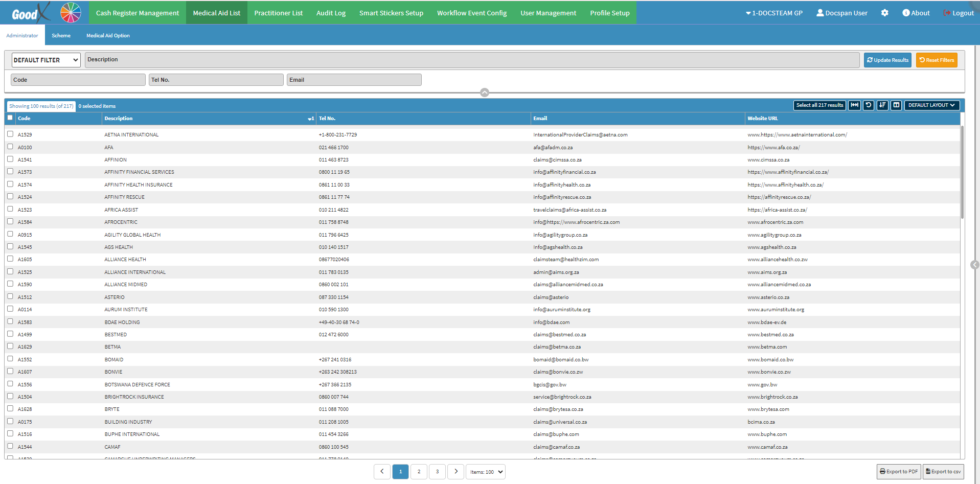Go to next page with right chevron
The image size is (980, 484).
[x=455, y=472]
